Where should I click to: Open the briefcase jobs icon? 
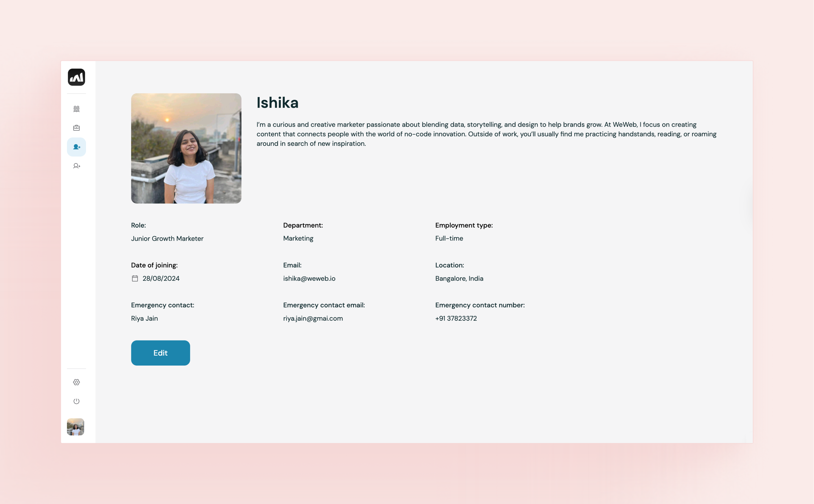point(76,128)
